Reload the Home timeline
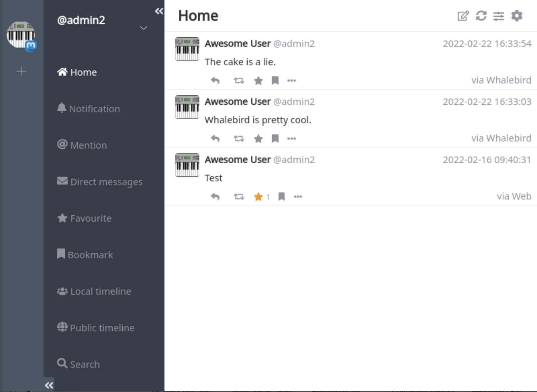This screenshot has height=392, width=537. [x=481, y=16]
